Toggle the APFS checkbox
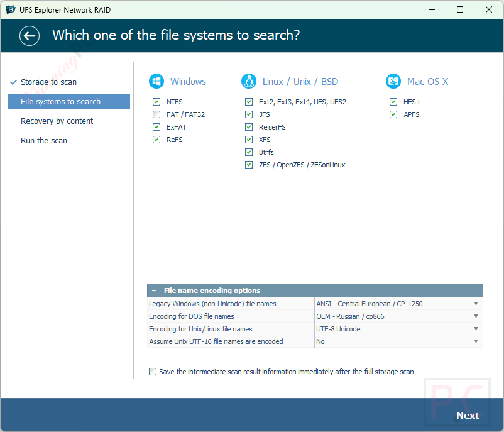 [x=393, y=114]
